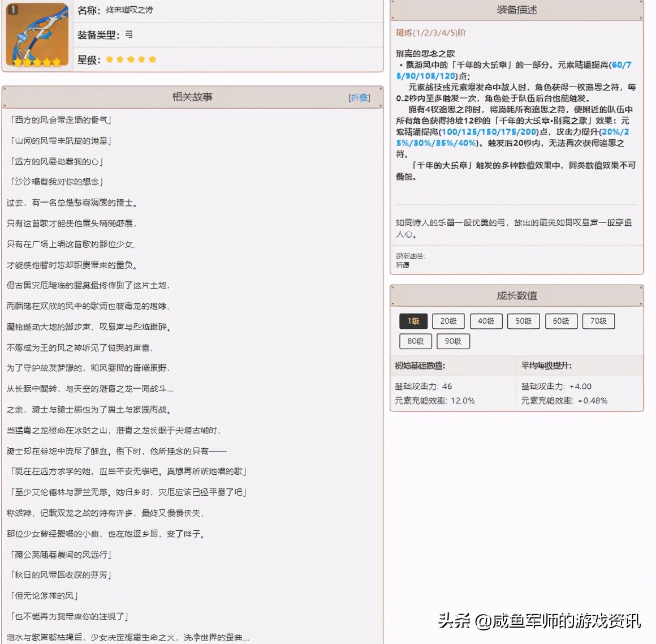Enable the 50级 growth value toggle

point(523,321)
